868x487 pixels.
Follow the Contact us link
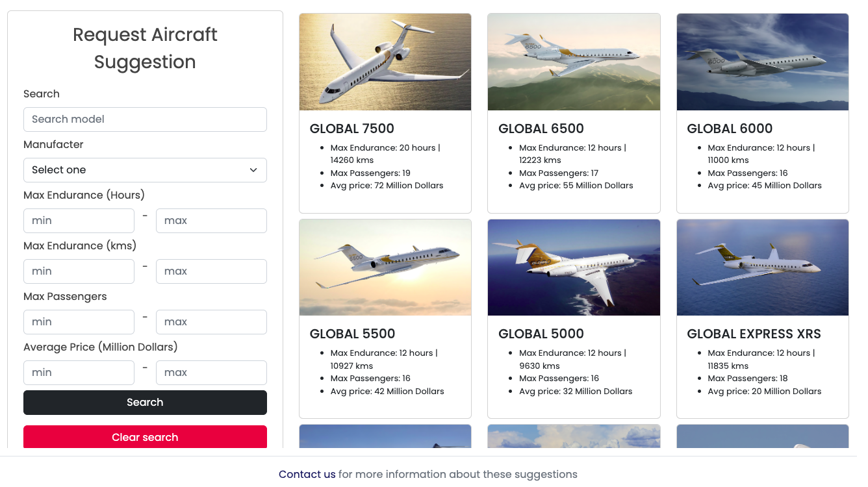(x=307, y=474)
